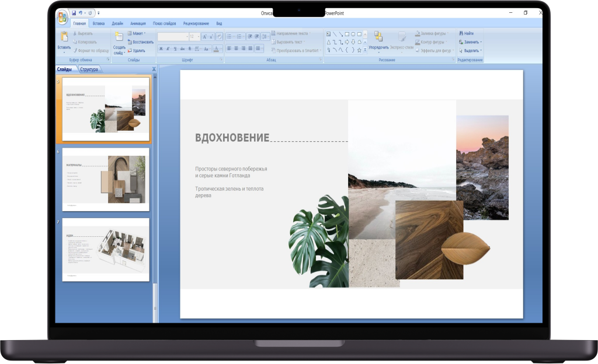Open the Направление текста dropdown
598x364 pixels.
pyautogui.click(x=291, y=33)
